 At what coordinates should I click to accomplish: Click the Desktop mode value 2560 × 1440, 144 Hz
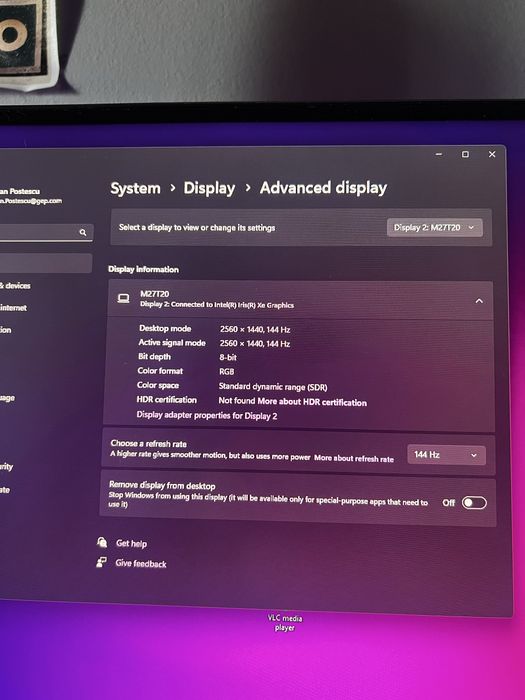tap(255, 329)
